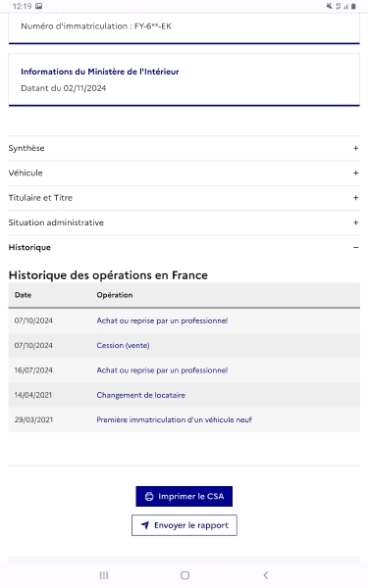Viewport: 368px width, 588px height.
Task: Click the Imprimer le CSA button
Action: [184, 496]
